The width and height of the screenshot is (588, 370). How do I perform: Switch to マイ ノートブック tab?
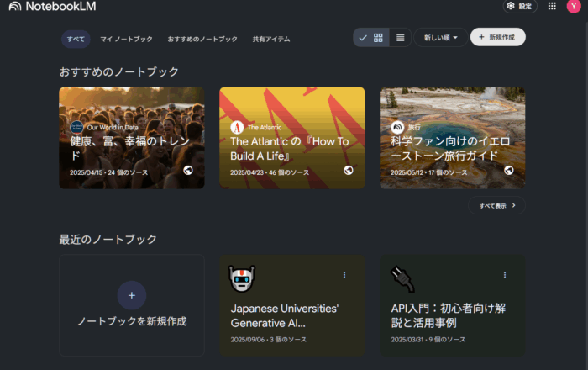coord(126,39)
